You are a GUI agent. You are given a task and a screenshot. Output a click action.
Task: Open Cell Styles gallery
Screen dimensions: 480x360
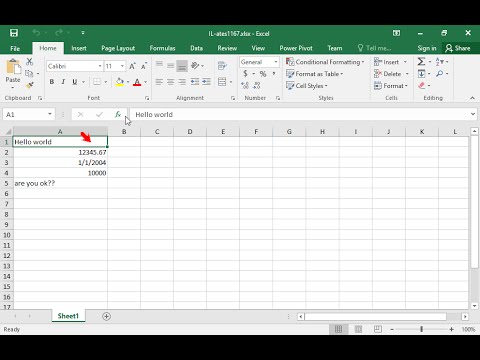(x=307, y=86)
